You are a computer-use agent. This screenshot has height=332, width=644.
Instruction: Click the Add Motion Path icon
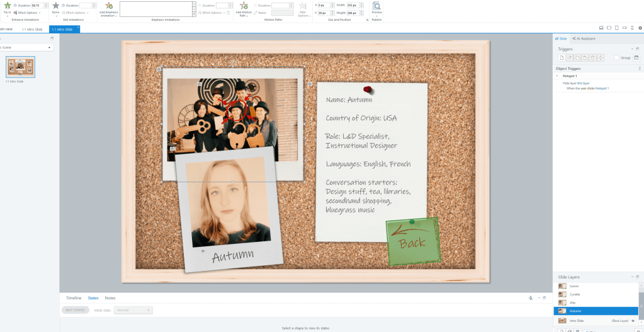click(243, 6)
